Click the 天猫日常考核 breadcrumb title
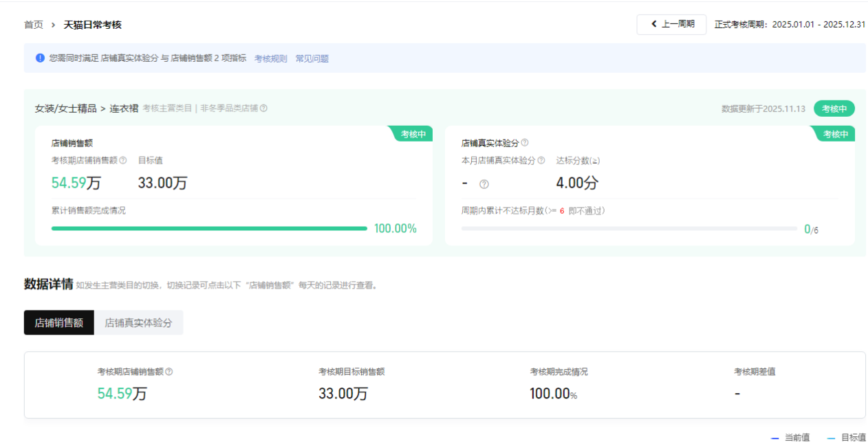The image size is (868, 446). (x=92, y=25)
